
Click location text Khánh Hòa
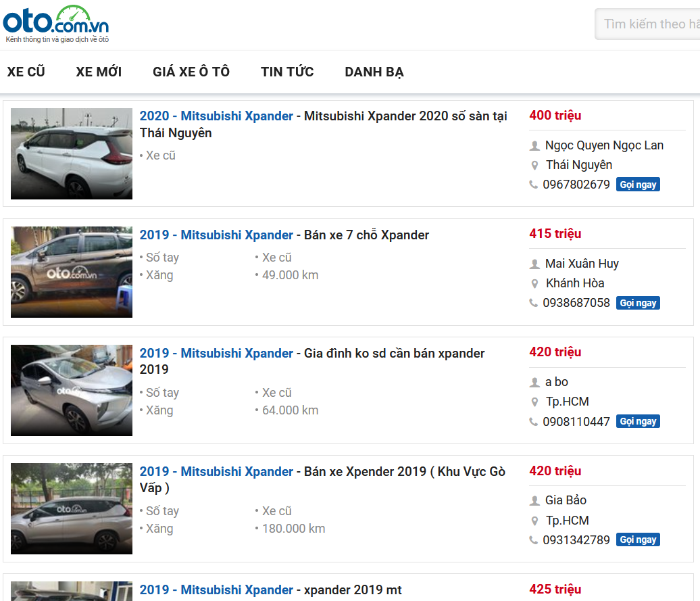coord(575,283)
